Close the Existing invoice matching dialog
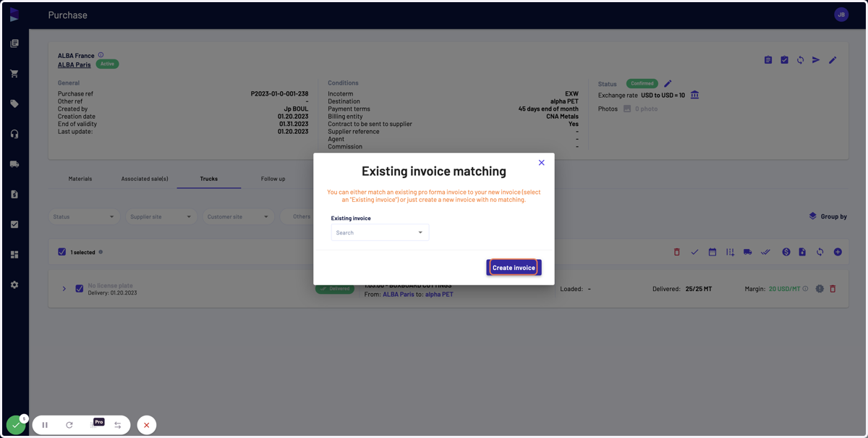This screenshot has height=438, width=868. (541, 163)
